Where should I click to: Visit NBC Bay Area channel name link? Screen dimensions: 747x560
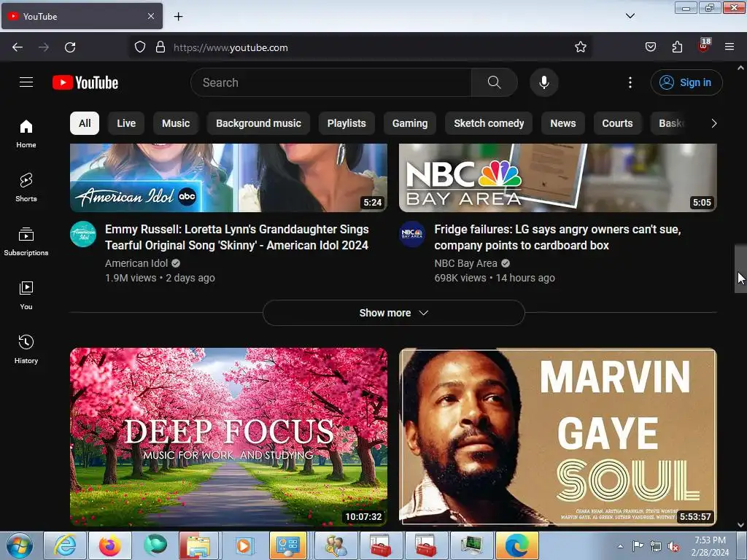pos(465,263)
